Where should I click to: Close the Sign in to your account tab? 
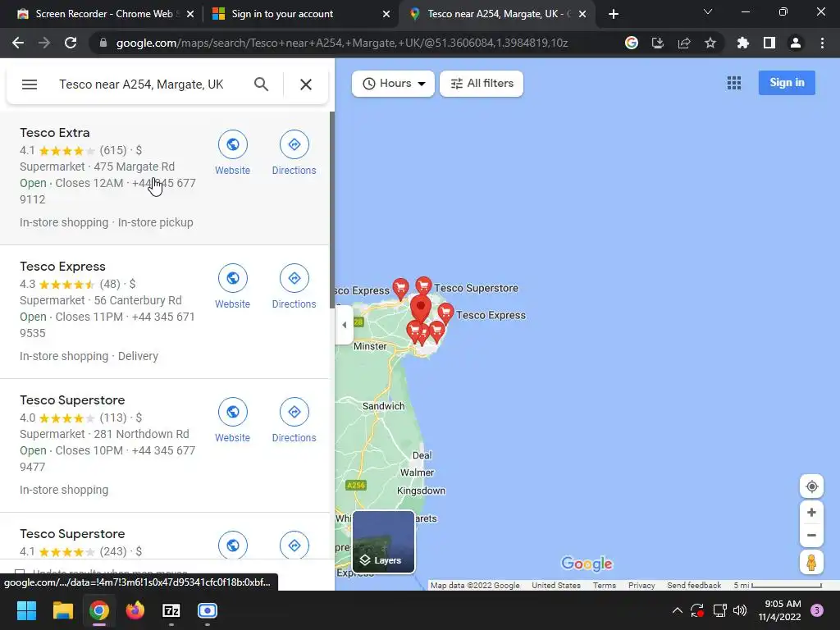click(x=386, y=14)
